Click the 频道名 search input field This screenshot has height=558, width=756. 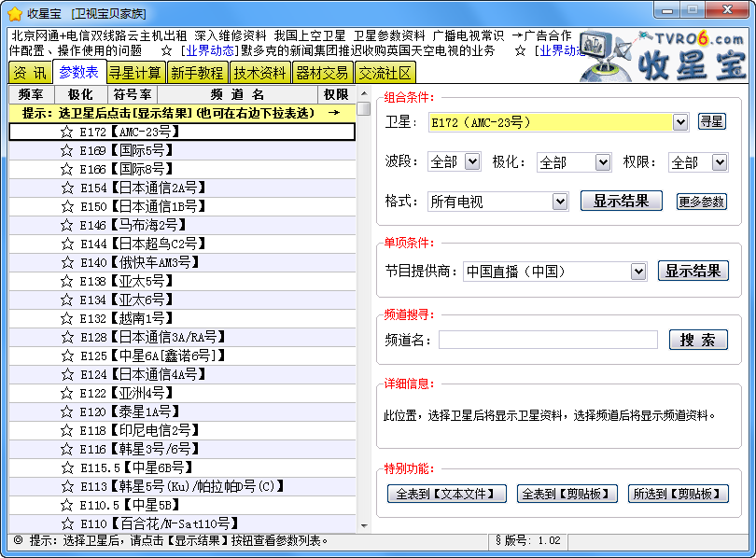coord(548,340)
